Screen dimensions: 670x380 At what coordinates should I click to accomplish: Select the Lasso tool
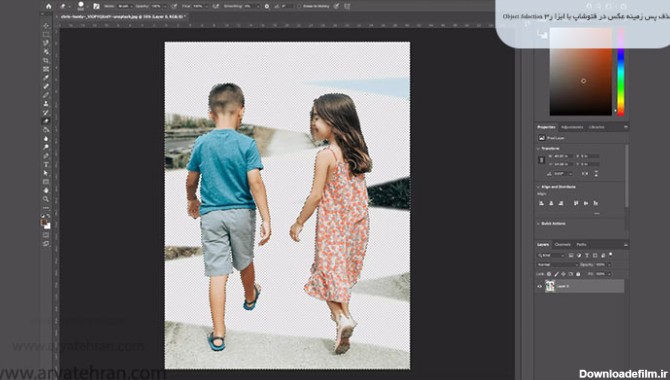coord(46,43)
